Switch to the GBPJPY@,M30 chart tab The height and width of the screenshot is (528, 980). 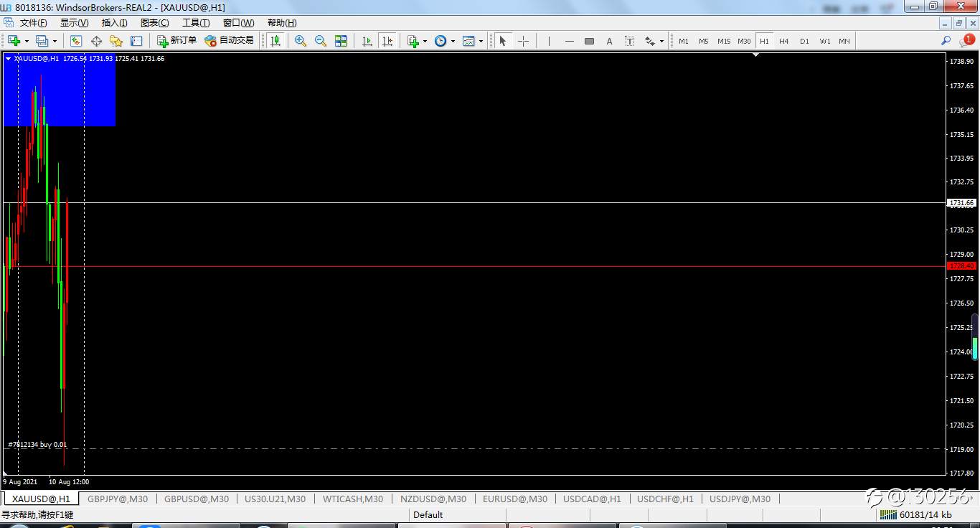(118, 499)
